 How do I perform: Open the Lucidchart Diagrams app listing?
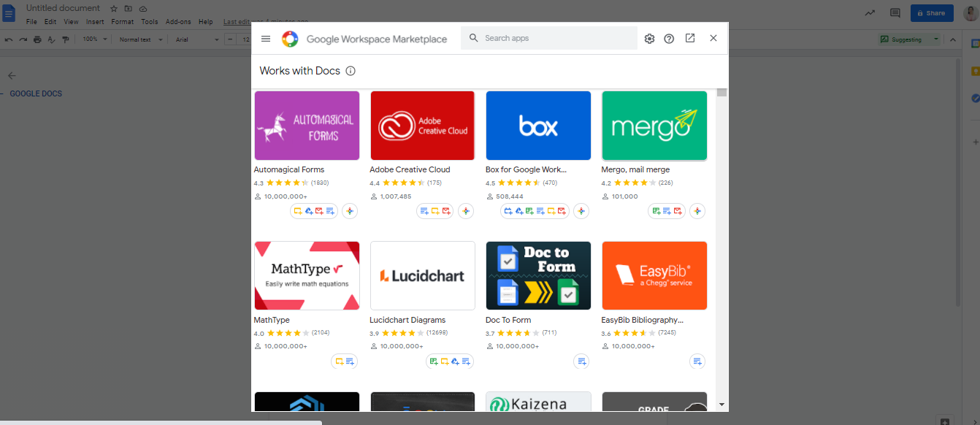click(422, 276)
